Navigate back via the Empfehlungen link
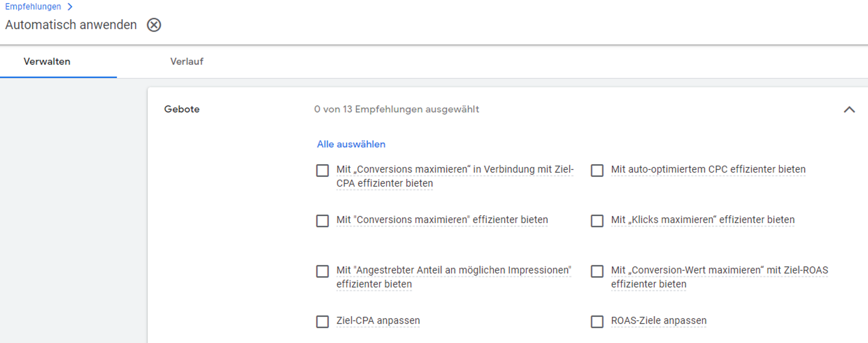This screenshot has width=868, height=343. tap(33, 6)
